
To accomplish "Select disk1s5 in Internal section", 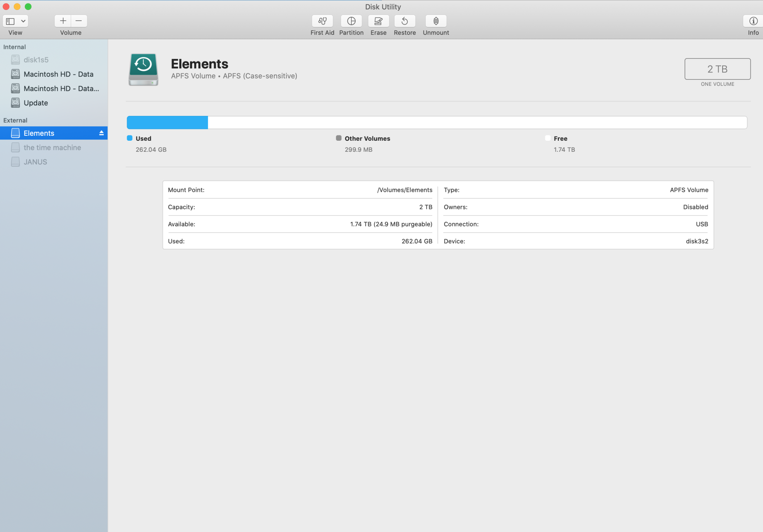I will click(36, 60).
